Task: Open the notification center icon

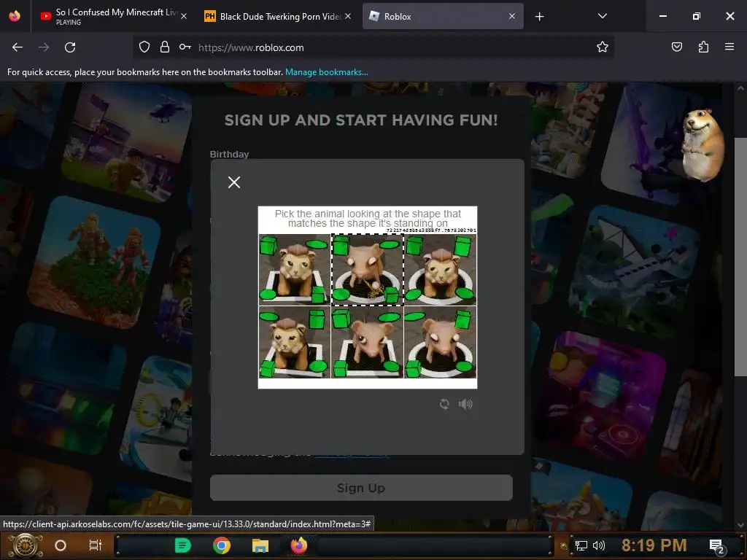Action: pos(717,547)
